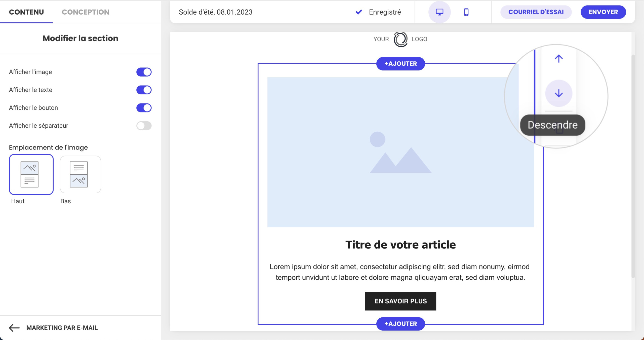The image size is (644, 340).
Task: Click the Enregistré status text
Action: tap(385, 12)
